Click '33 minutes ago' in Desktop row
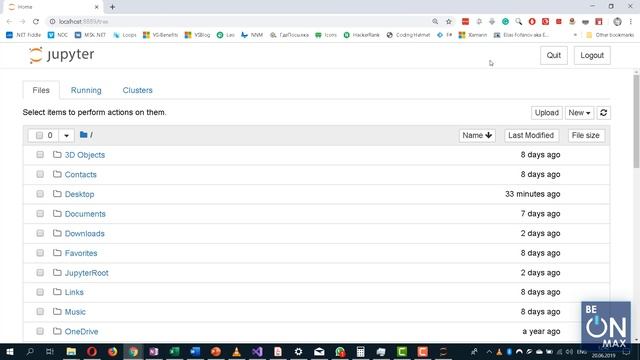 coord(532,194)
